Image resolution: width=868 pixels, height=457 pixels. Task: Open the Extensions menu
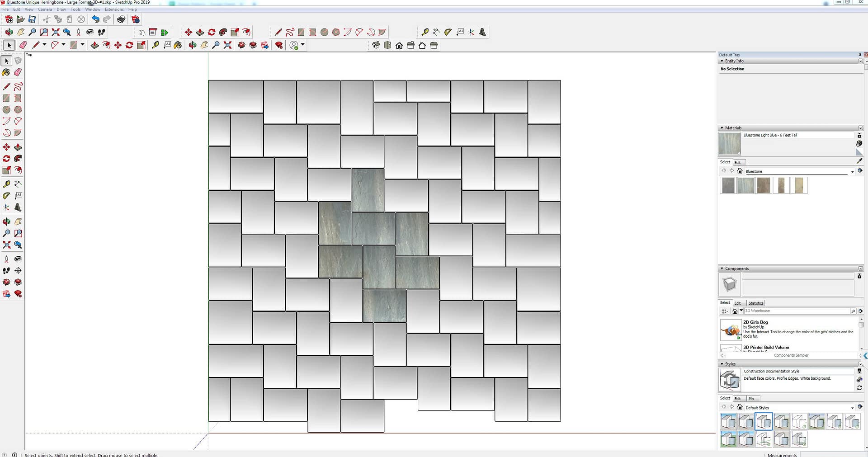click(x=114, y=9)
